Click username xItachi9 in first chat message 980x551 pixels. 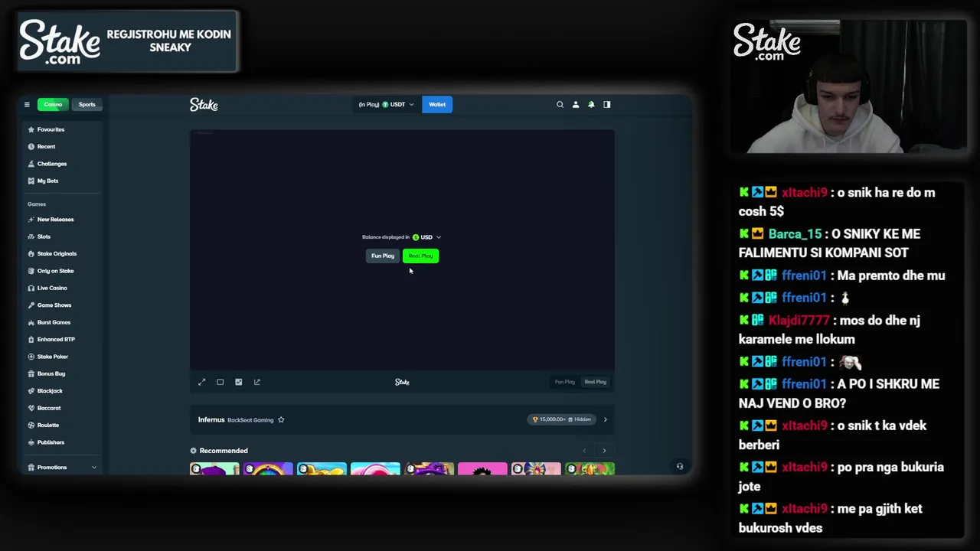coord(804,193)
